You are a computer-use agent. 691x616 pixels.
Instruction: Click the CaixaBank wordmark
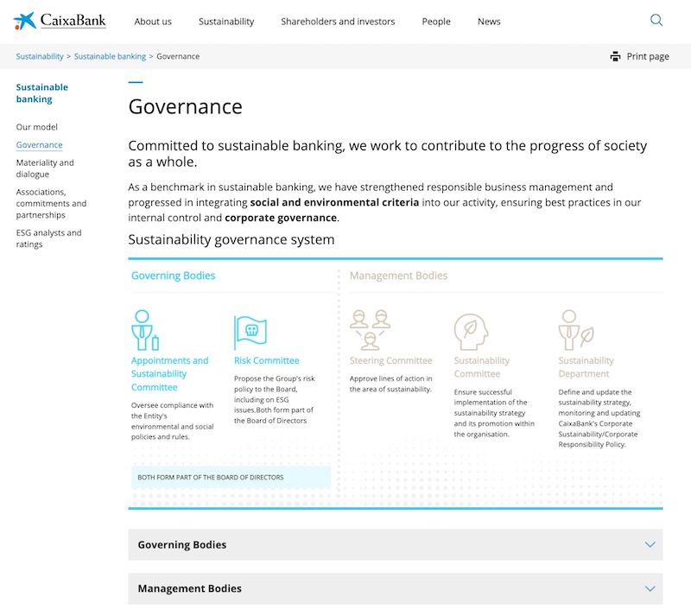pyautogui.click(x=73, y=20)
